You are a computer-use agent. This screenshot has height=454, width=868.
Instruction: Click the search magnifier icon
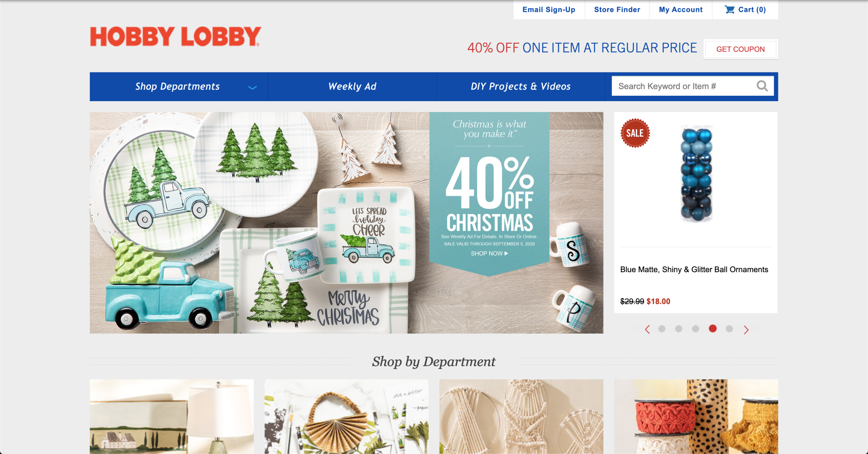point(762,86)
